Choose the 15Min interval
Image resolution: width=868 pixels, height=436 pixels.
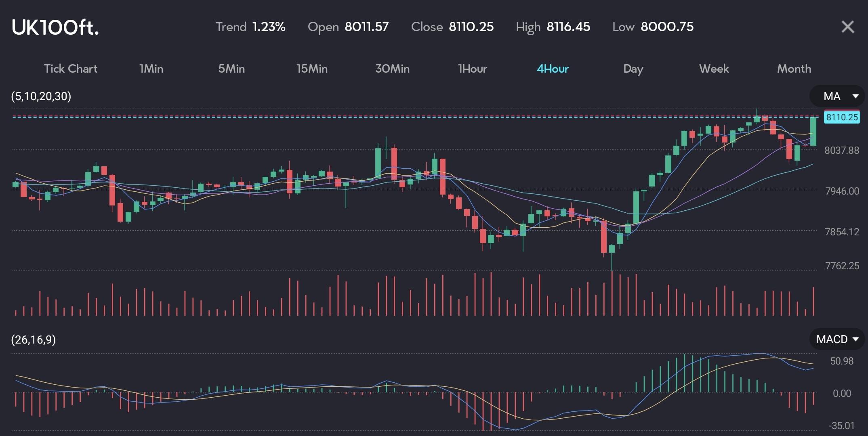(312, 69)
